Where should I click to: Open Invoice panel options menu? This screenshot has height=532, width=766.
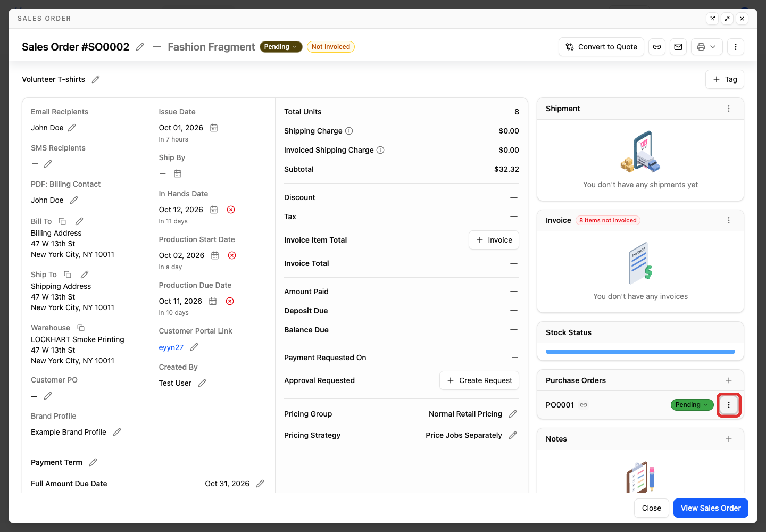[x=729, y=220]
